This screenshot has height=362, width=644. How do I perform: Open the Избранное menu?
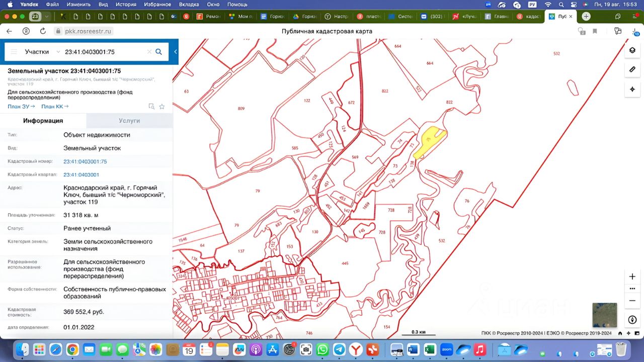pos(157,4)
